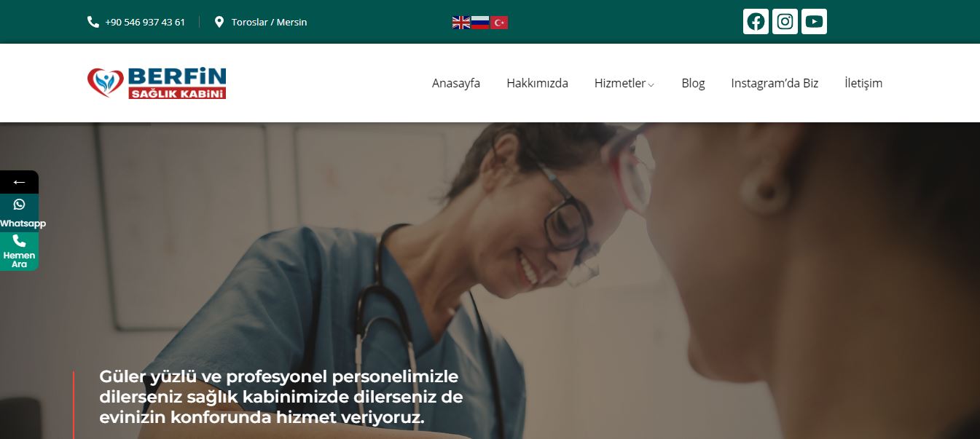The height and width of the screenshot is (439, 980).
Task: Open the Facebook social icon
Action: (x=756, y=21)
